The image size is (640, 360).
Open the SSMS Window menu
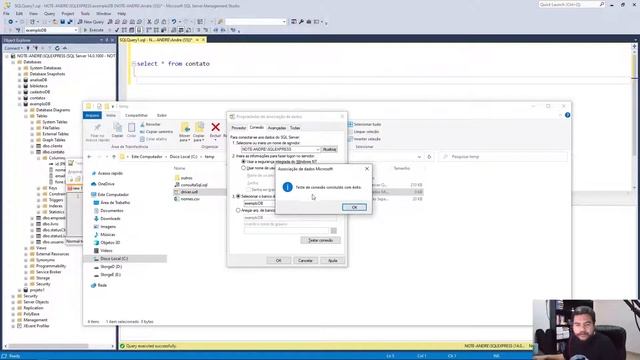103,13
